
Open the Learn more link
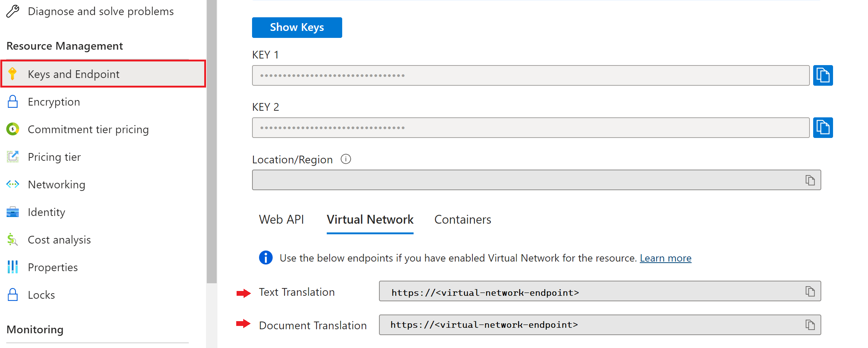pyautogui.click(x=665, y=258)
